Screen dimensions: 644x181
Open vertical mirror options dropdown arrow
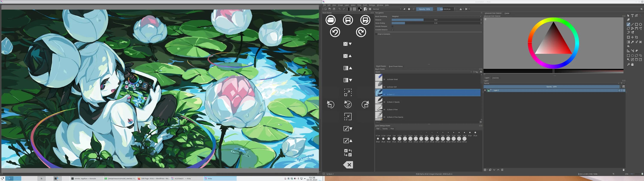click(x=469, y=9)
